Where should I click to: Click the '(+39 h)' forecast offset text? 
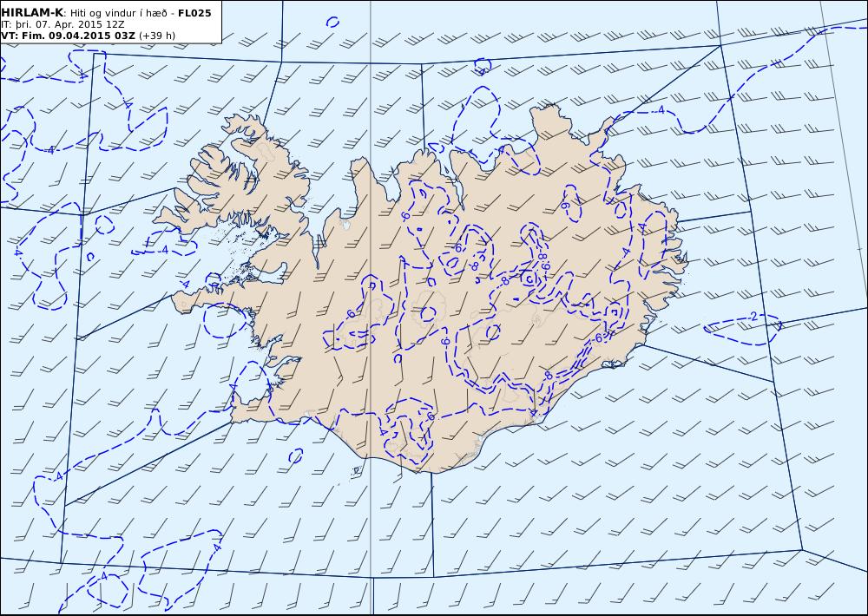coord(156,36)
